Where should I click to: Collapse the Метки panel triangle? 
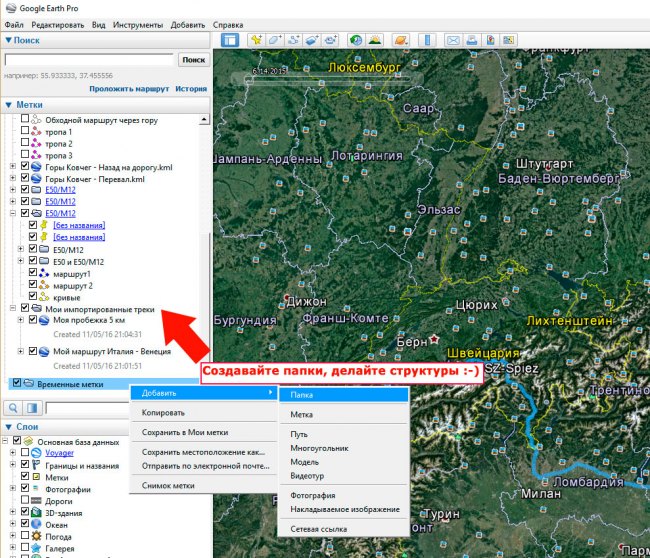[8, 105]
